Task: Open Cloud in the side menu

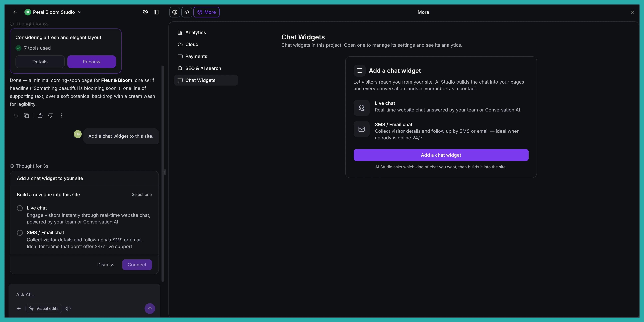Action: point(206,45)
